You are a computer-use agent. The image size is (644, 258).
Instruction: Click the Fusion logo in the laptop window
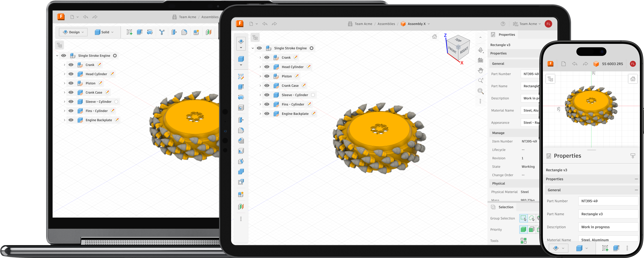[x=61, y=17]
